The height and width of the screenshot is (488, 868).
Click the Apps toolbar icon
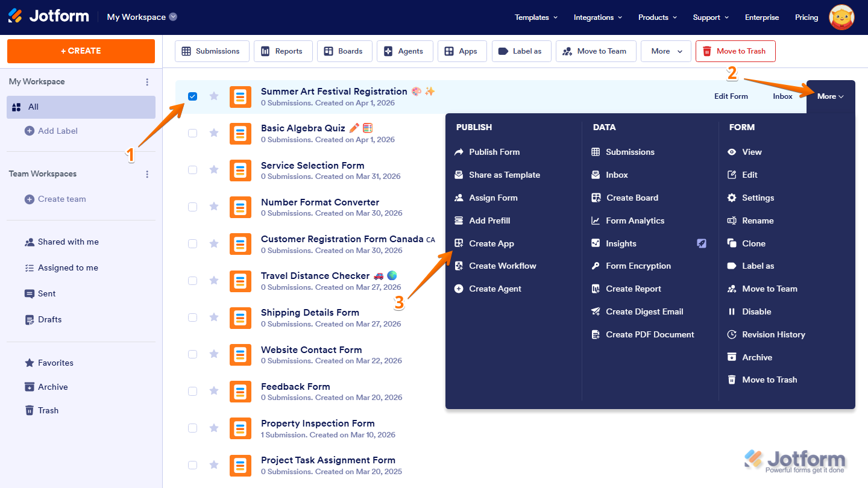coord(462,51)
